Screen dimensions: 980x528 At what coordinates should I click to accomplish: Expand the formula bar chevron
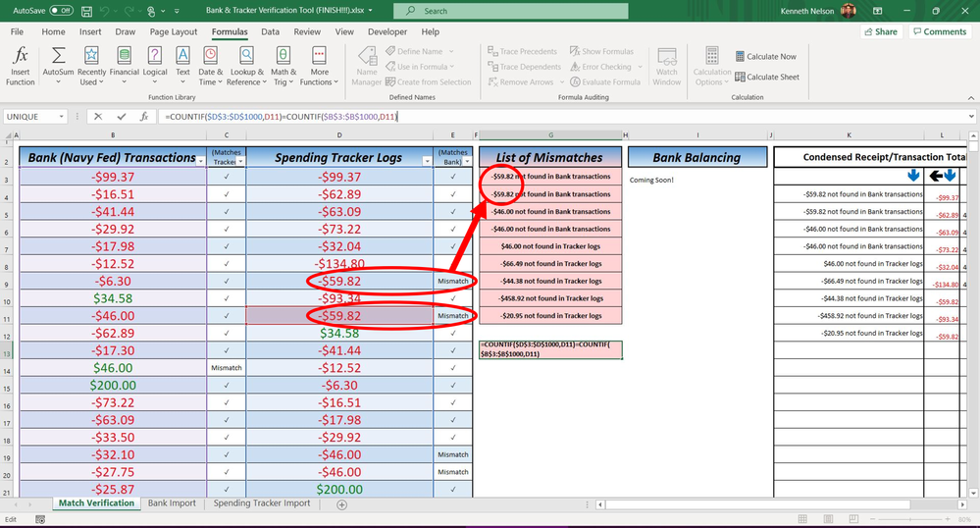971,117
